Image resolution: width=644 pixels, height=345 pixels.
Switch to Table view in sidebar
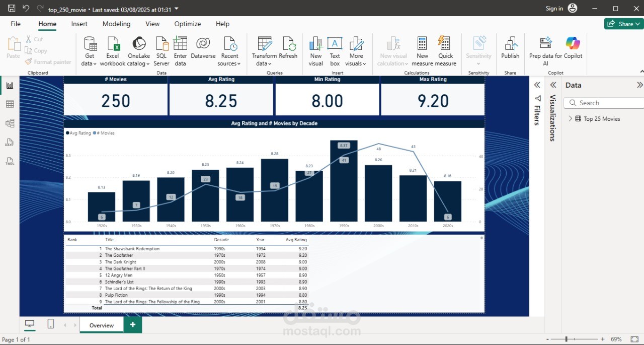coord(10,104)
